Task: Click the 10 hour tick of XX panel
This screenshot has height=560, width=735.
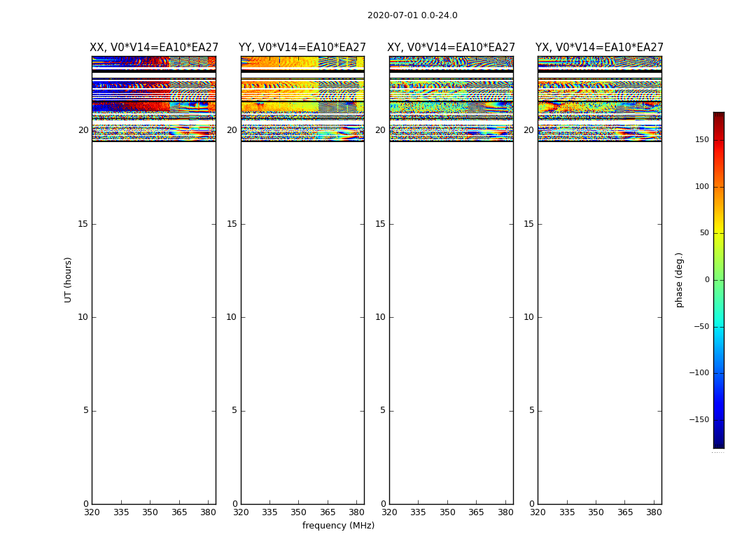Action: pyautogui.click(x=83, y=317)
